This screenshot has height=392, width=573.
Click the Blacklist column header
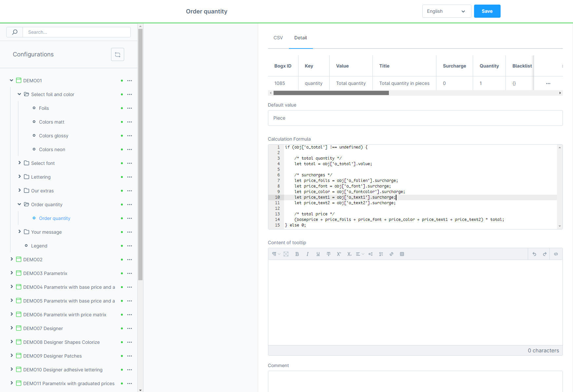[x=522, y=66]
